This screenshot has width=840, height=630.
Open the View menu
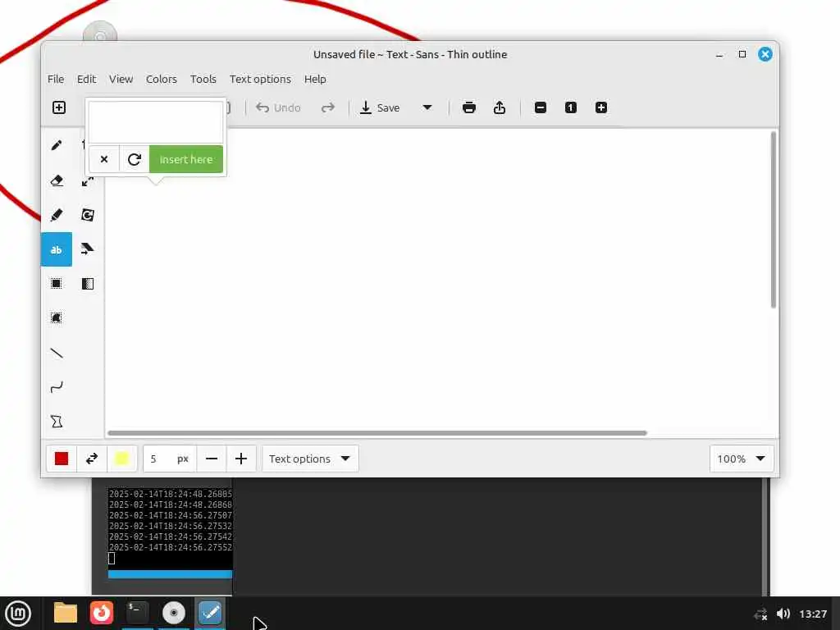point(121,79)
